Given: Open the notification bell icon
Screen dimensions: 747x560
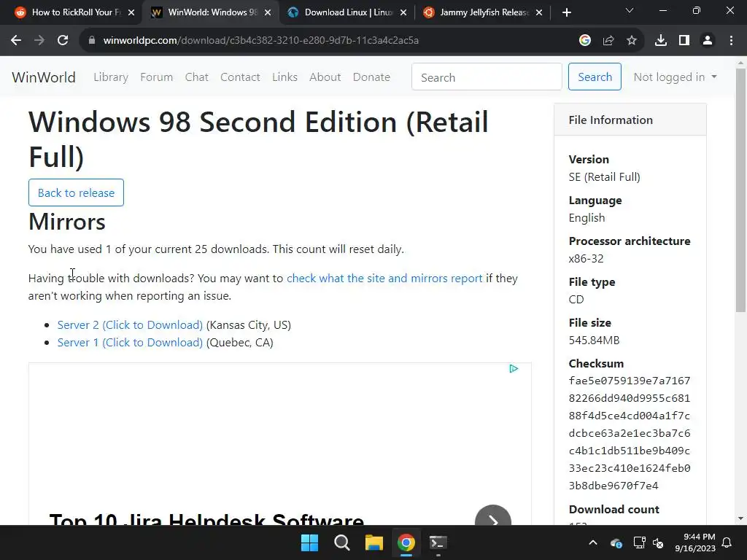Looking at the screenshot, I should tap(727, 542).
